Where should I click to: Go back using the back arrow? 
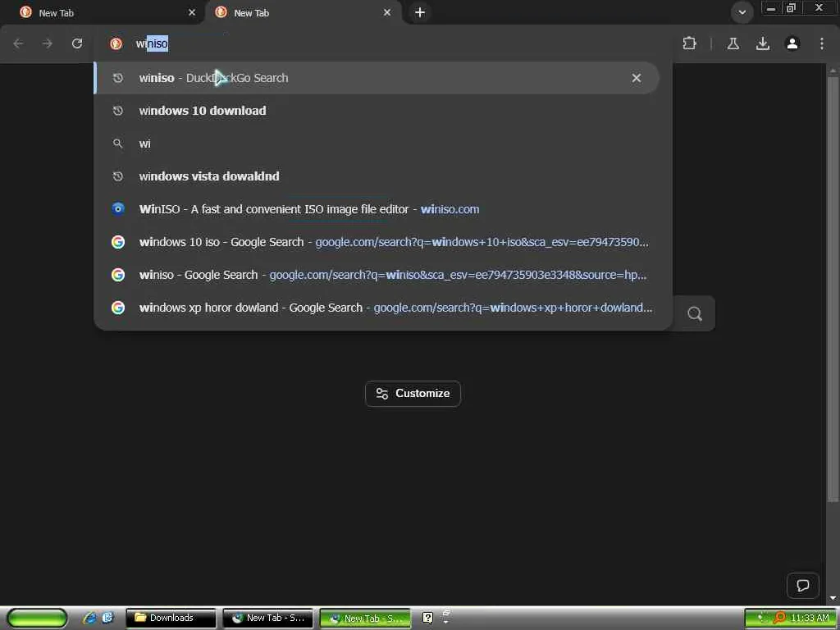click(x=18, y=43)
